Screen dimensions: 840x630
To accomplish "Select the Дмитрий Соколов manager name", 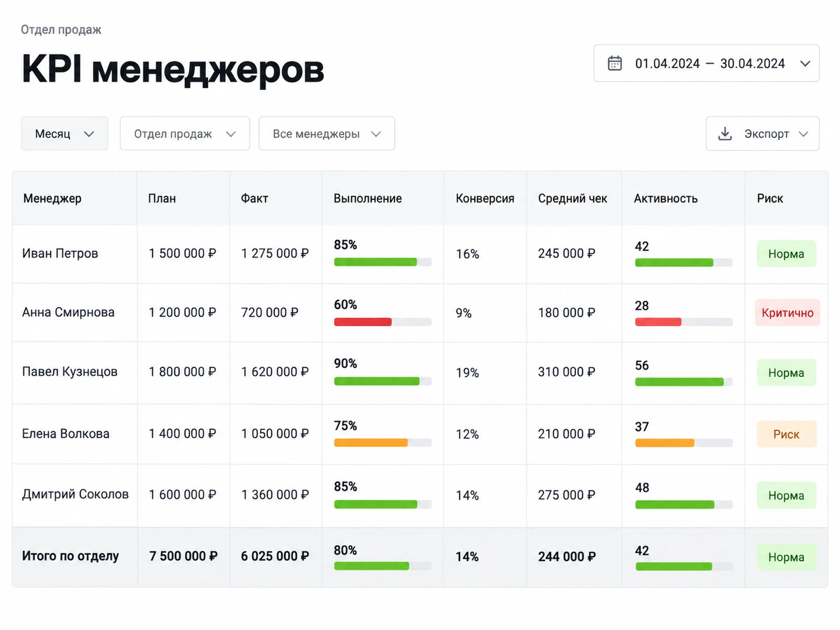I will (x=75, y=494).
